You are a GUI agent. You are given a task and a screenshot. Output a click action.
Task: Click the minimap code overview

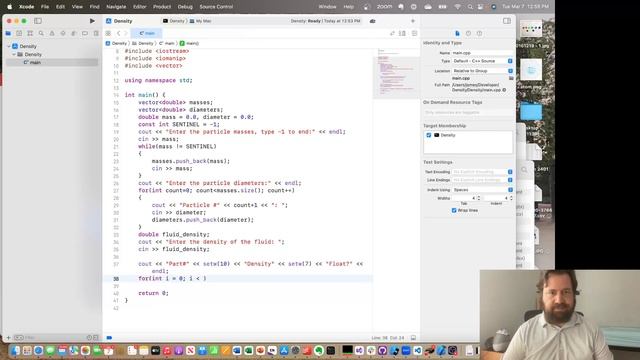click(x=396, y=73)
